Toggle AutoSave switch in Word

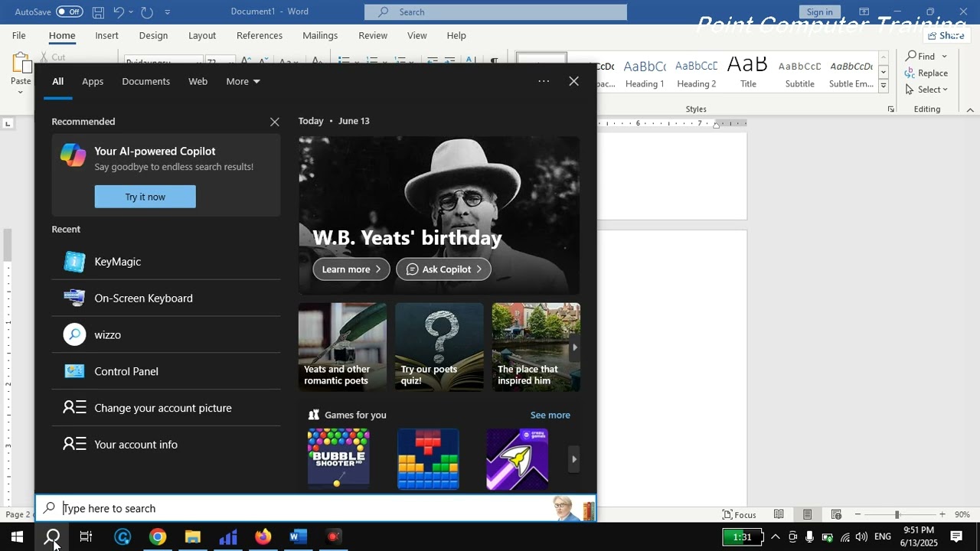(70, 11)
